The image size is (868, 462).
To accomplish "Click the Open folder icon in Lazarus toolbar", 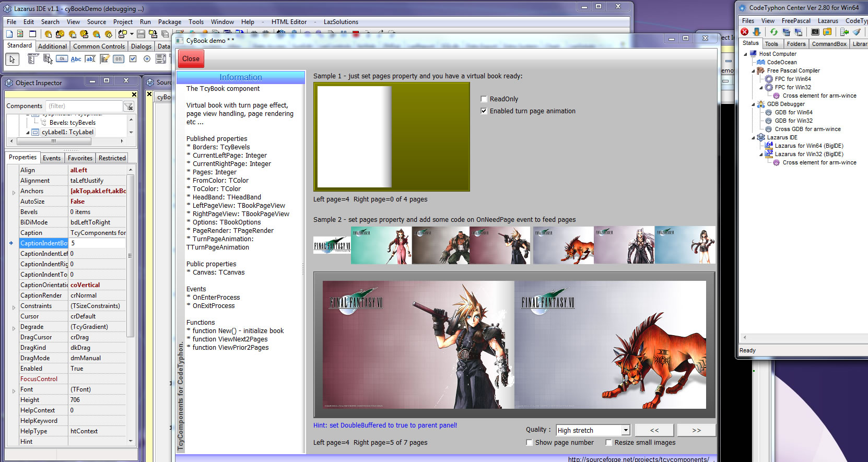I will [123, 34].
